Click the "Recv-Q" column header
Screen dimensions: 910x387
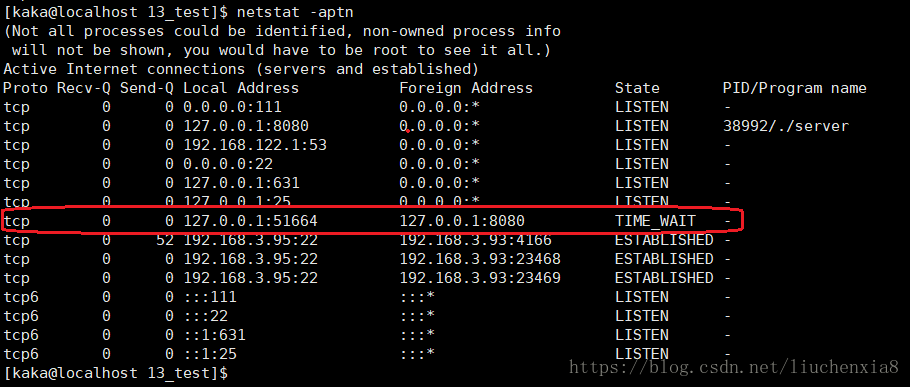[x=84, y=88]
